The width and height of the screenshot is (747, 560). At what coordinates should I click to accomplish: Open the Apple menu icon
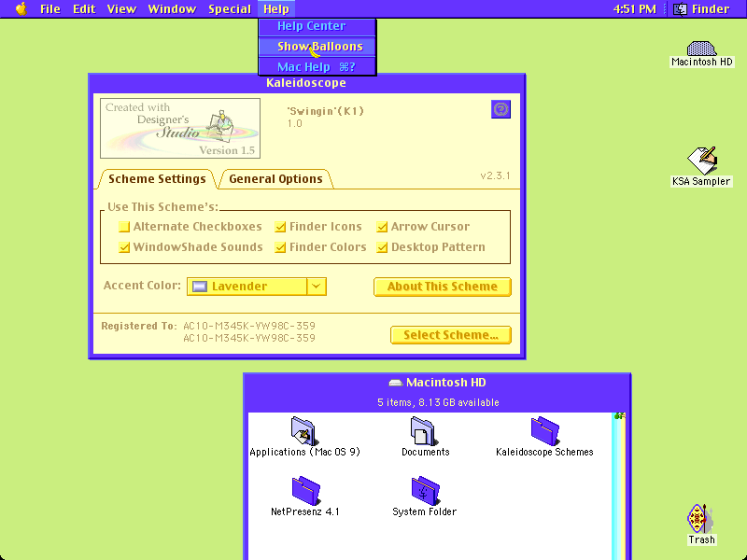[x=21, y=8]
